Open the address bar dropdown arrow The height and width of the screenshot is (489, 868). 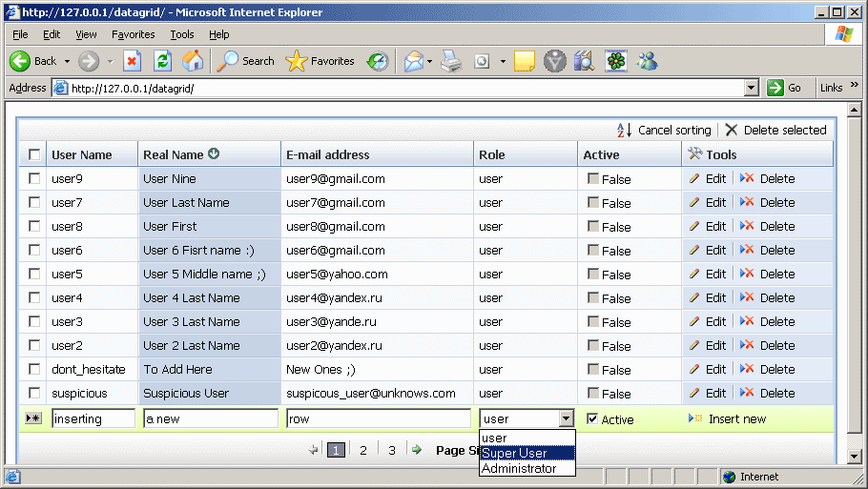(752, 88)
